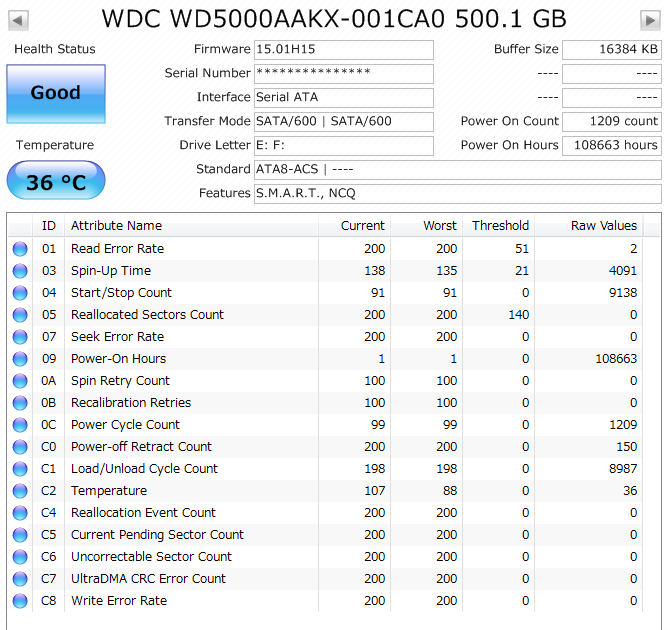Click the Drive Letter field E: F:
The image size is (670, 630).
[344, 146]
